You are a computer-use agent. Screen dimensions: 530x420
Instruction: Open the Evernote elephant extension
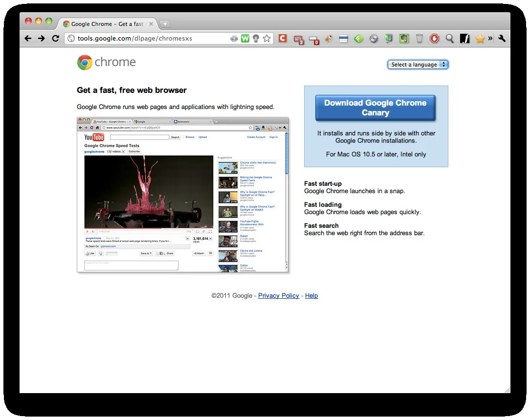(404, 39)
